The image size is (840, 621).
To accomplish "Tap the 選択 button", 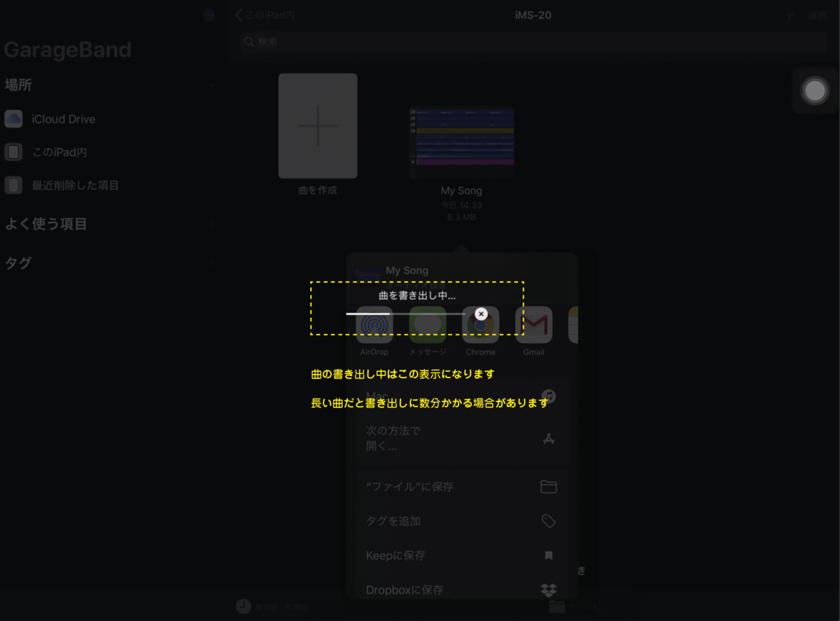I will [x=817, y=15].
